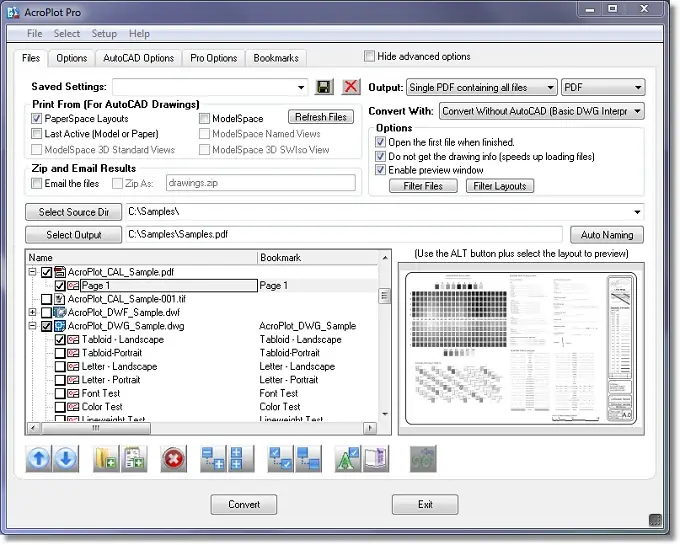This screenshot has width=680, height=545.
Task: Click the AcroPlot_DWG_Sample.dwg file icon
Action: pos(60,326)
